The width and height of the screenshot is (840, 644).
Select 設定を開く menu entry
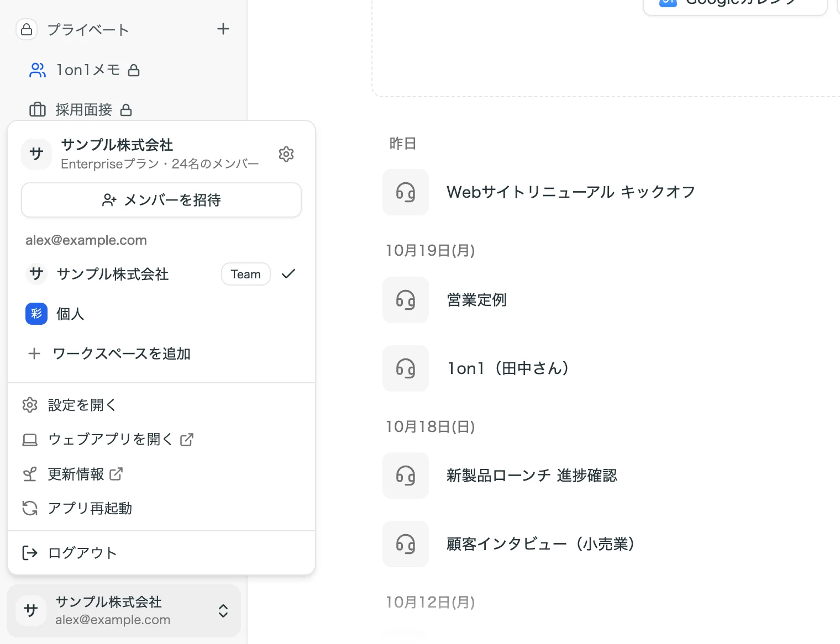coord(161,405)
